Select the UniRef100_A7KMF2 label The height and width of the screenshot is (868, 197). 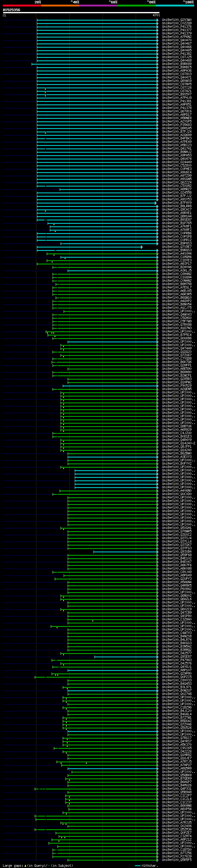[177, 230]
